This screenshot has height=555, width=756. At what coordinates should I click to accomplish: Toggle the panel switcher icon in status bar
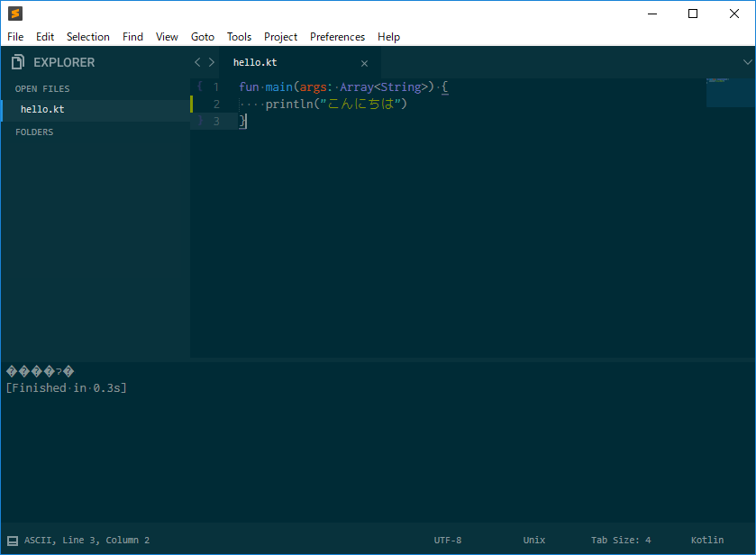13,541
